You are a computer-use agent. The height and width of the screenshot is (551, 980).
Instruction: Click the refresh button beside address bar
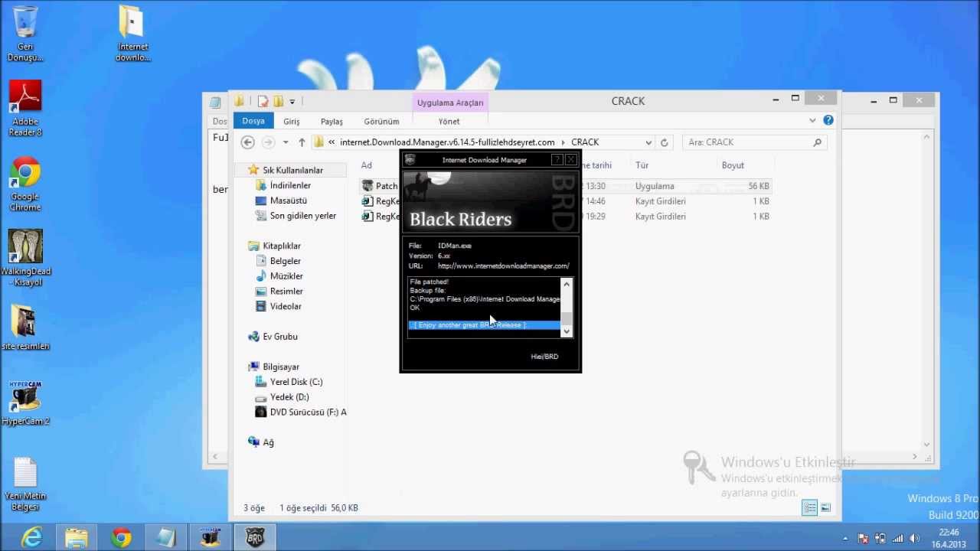point(665,142)
